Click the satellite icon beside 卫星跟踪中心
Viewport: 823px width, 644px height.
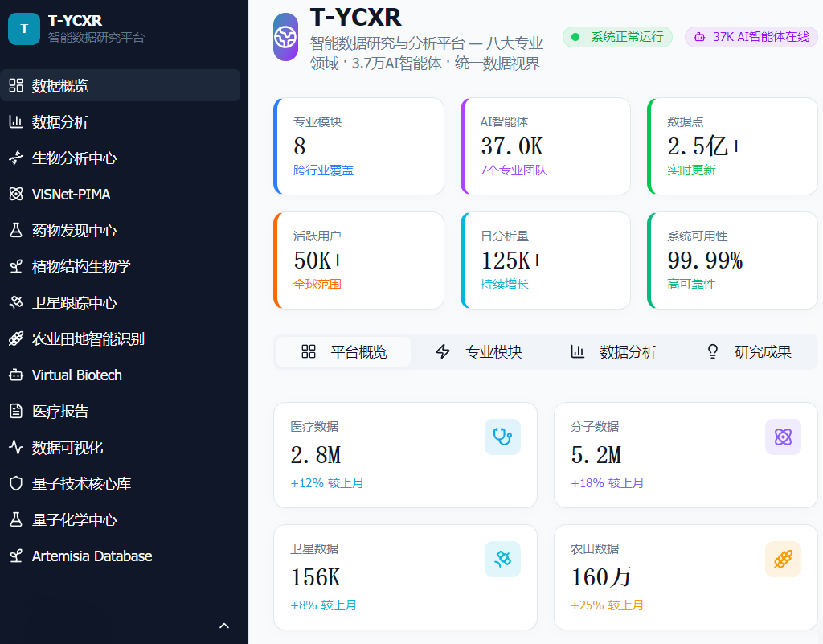tap(16, 302)
